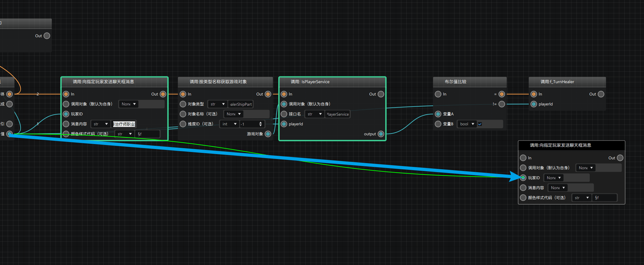The image size is (644, 265).
Task: Click the 对象类型 input port
Action: 183,104
